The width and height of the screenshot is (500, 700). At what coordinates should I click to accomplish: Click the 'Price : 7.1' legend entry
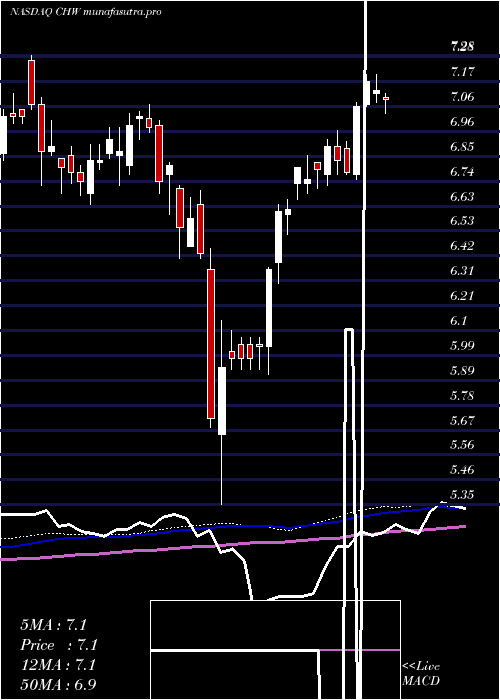pos(59,645)
